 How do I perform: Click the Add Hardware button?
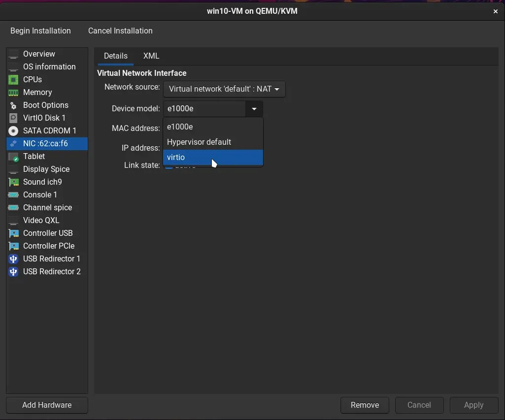click(47, 405)
